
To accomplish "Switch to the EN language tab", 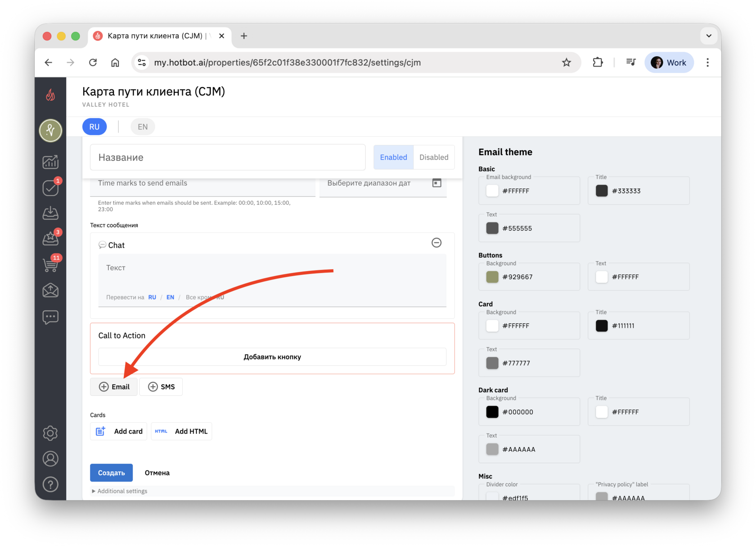I will (x=143, y=127).
